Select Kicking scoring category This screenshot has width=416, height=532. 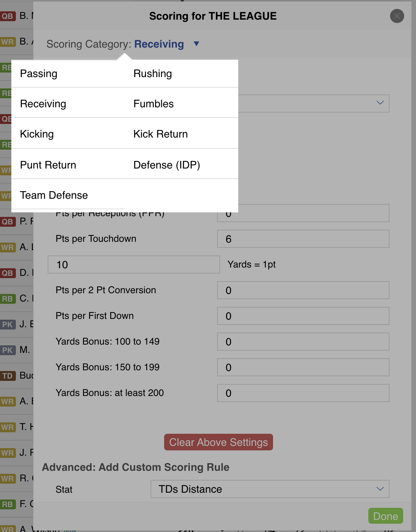click(x=37, y=134)
